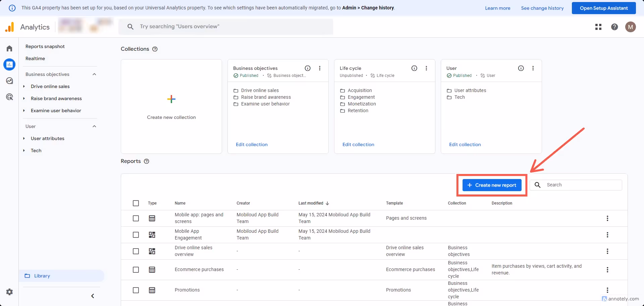The height and width of the screenshot is (306, 644).
Task: Edit the Business objectives collection
Action: coord(252,144)
